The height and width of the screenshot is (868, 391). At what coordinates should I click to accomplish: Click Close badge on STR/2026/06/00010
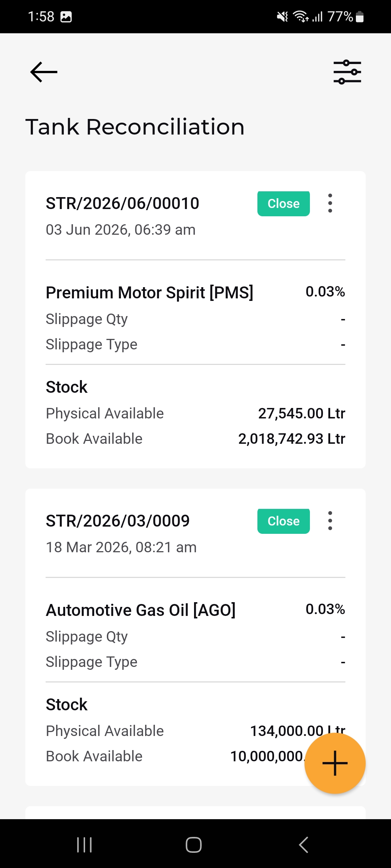(x=283, y=204)
